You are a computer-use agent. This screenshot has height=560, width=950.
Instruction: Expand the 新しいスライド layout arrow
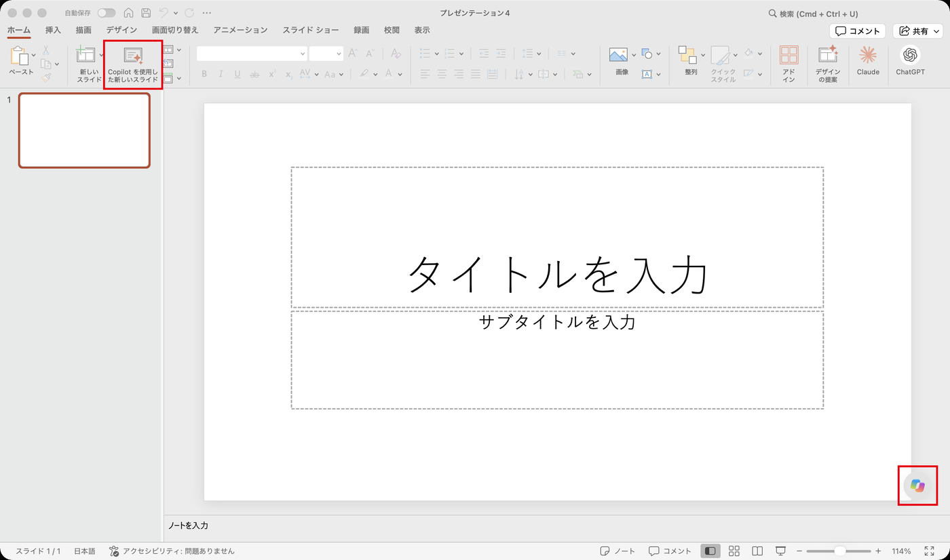pyautogui.click(x=102, y=54)
